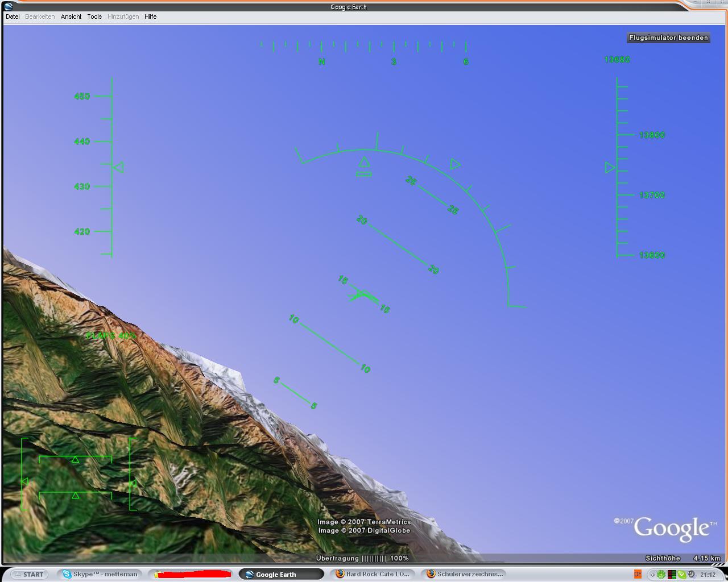Click the airspeed pointer on the speed scale
Image resolution: width=728 pixels, height=582 pixels.
click(x=118, y=168)
